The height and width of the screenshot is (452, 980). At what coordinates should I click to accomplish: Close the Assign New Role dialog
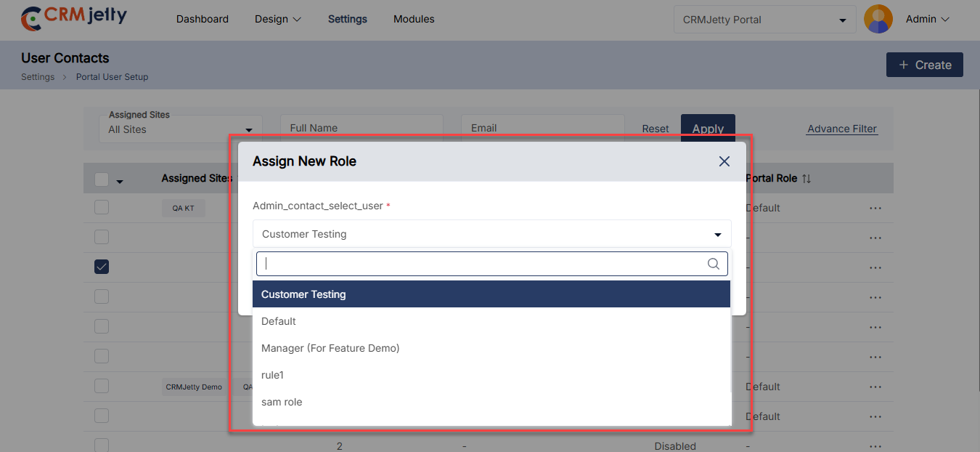point(724,161)
